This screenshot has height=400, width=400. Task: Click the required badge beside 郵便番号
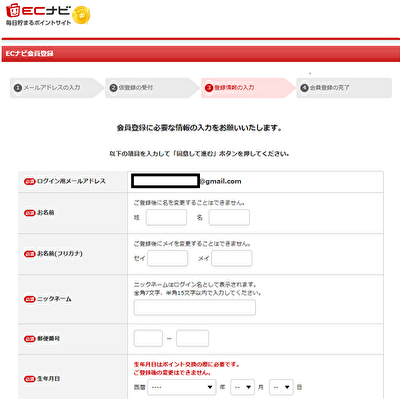[30, 339]
